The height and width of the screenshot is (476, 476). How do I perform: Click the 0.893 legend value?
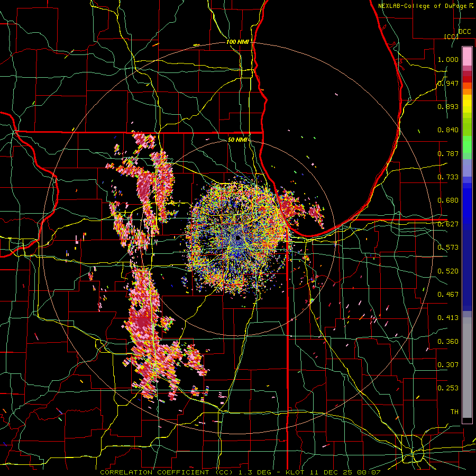[x=448, y=106]
